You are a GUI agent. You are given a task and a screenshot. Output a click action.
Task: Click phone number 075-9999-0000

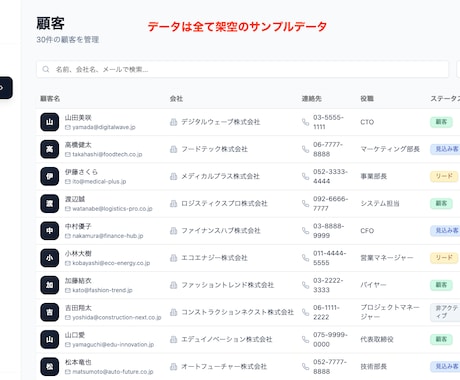[x=330, y=339]
